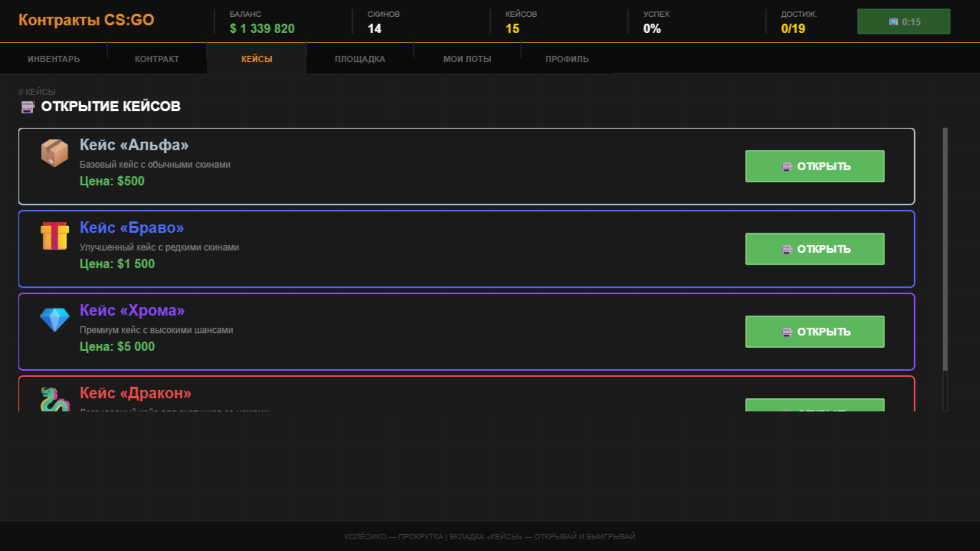Select the Кейс «Хрома» title
The image size is (980, 551).
tap(132, 310)
